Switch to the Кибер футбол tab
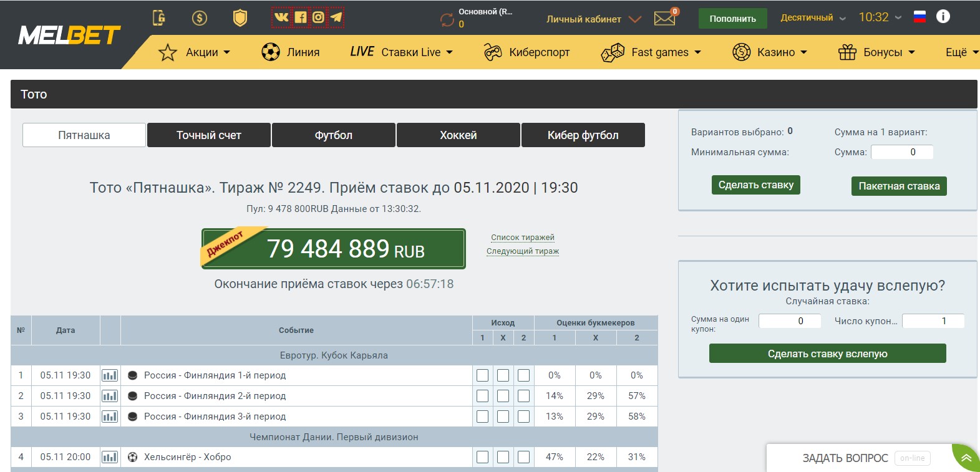 pyautogui.click(x=583, y=135)
